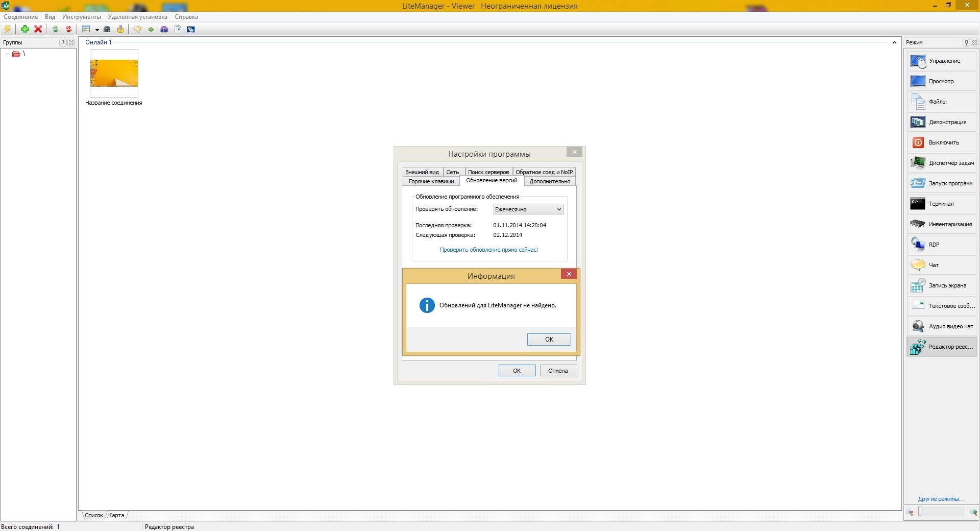Select the Запись экрана mode
980x531 pixels.
(942, 285)
